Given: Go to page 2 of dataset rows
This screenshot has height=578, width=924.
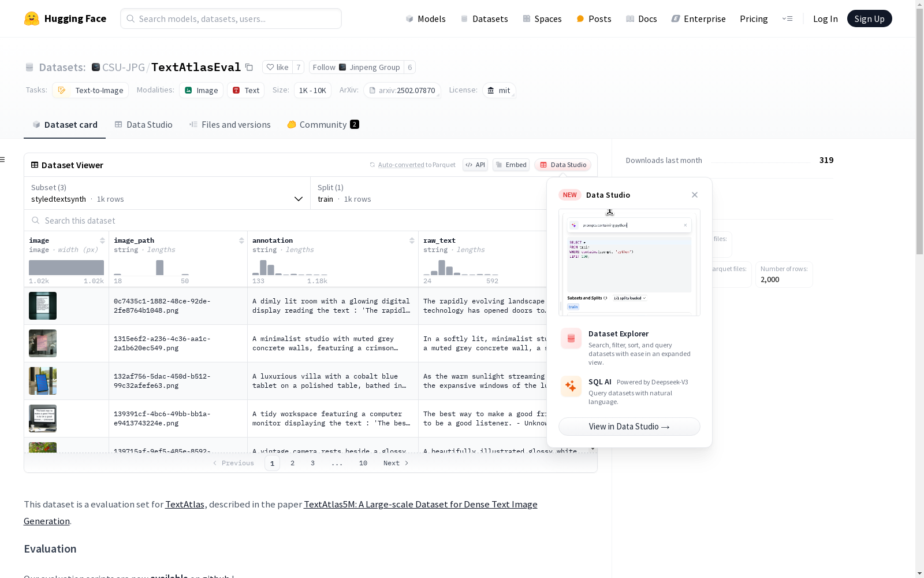Looking at the screenshot, I should click(293, 463).
